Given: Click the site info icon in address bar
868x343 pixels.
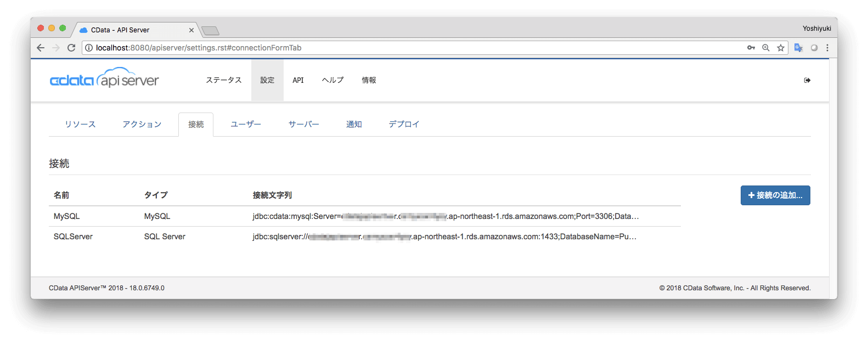Looking at the screenshot, I should [89, 48].
